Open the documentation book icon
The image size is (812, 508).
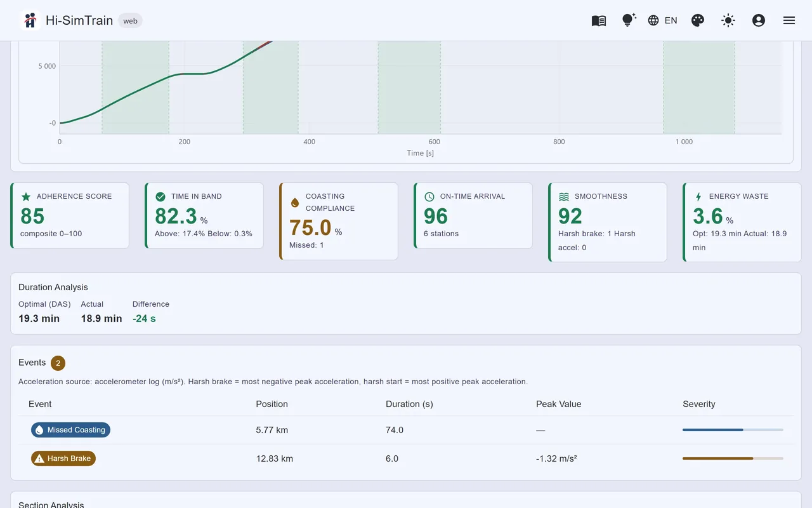coord(599,20)
